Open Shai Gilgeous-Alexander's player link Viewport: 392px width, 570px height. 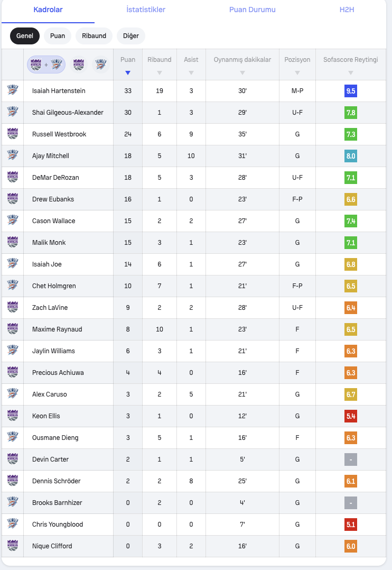(68, 112)
